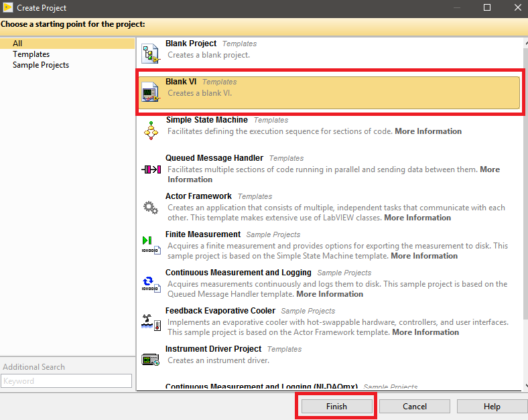Choose the Feedback Evaporative Cooler icon
The image size is (528, 420).
click(151, 322)
